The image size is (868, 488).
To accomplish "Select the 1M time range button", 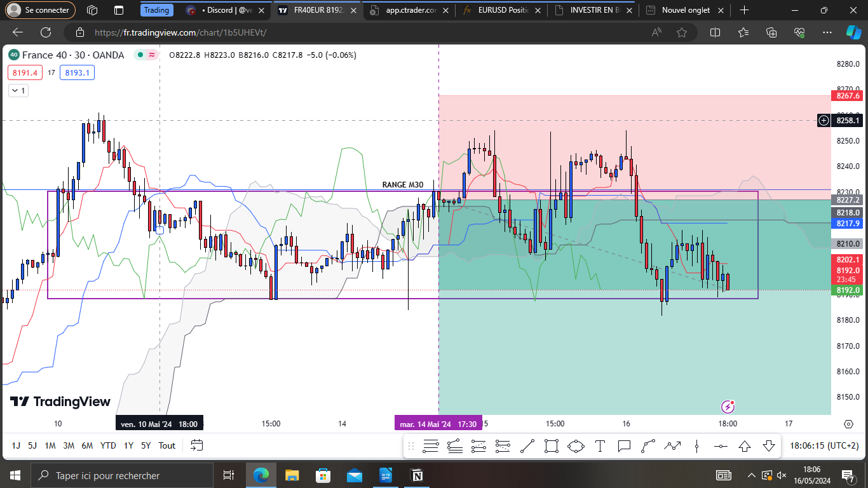I will (x=50, y=445).
